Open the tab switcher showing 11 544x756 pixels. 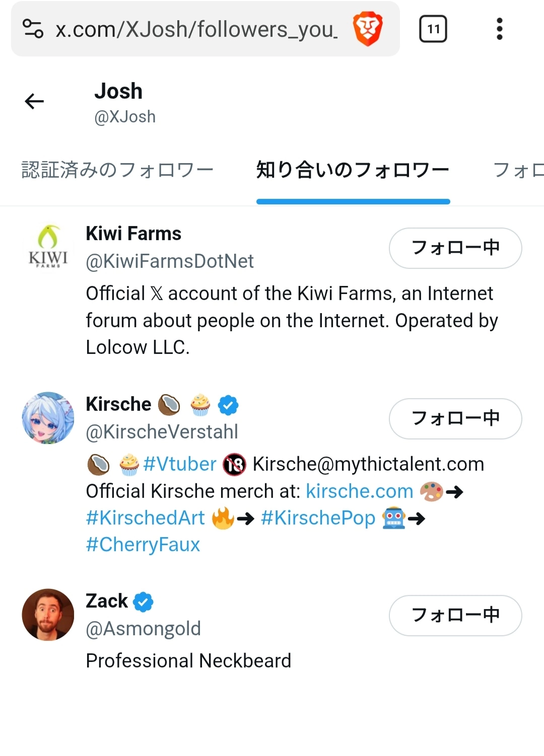point(433,29)
